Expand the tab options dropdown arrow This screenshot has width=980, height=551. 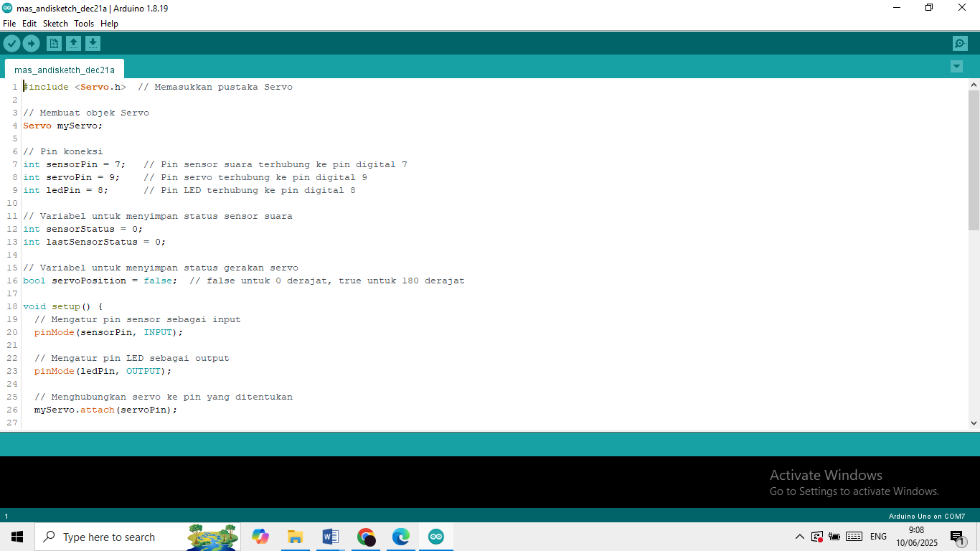tap(956, 67)
